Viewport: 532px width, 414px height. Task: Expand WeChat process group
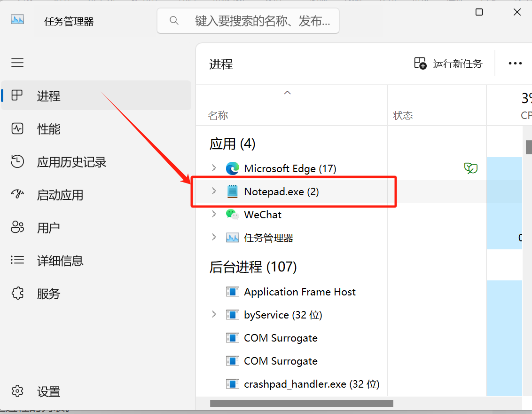214,214
